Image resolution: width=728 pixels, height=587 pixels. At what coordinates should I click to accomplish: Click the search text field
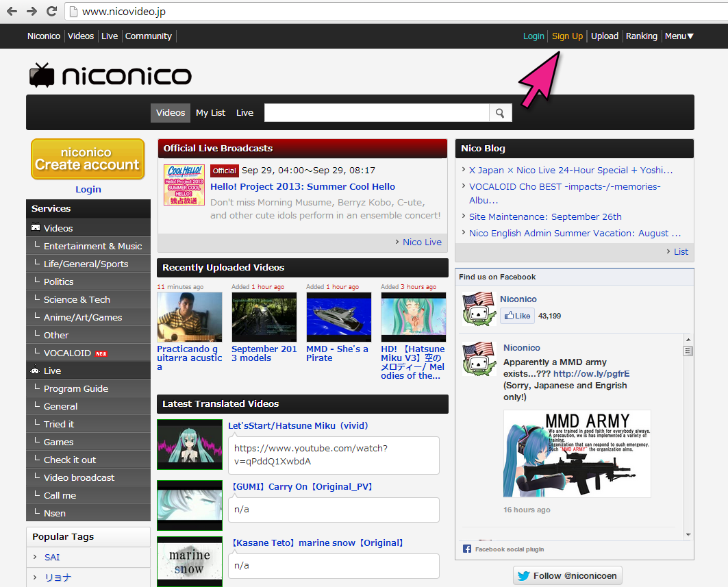click(377, 113)
